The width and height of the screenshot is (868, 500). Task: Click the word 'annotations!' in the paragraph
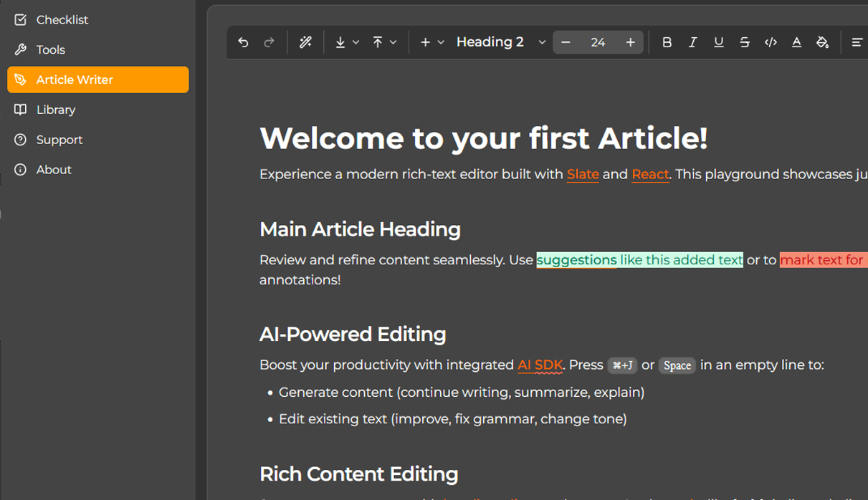[x=300, y=280]
